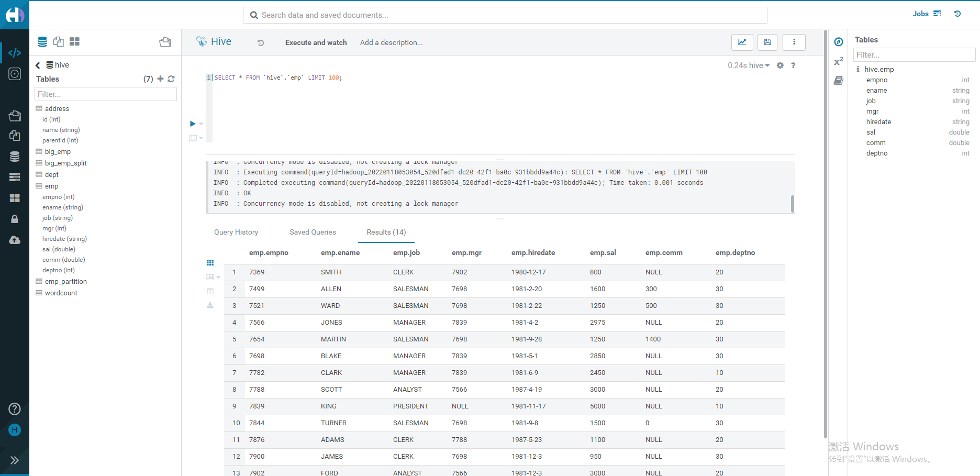Download the results with the download icon

coord(210,305)
